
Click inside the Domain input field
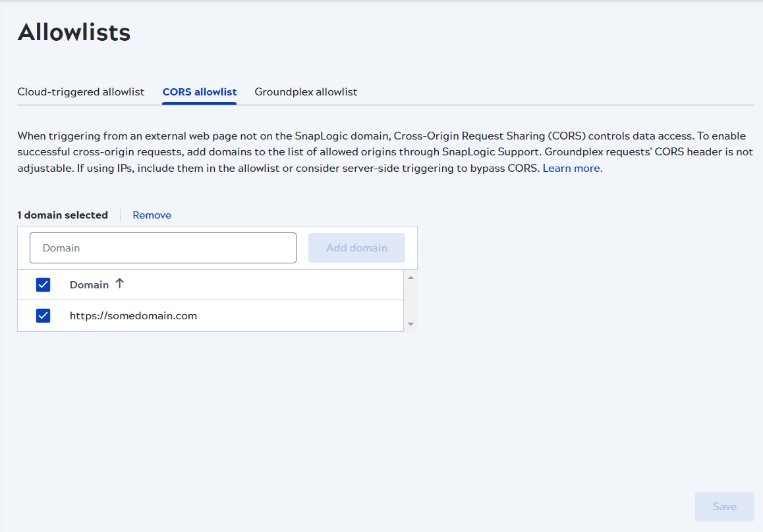[x=163, y=248]
